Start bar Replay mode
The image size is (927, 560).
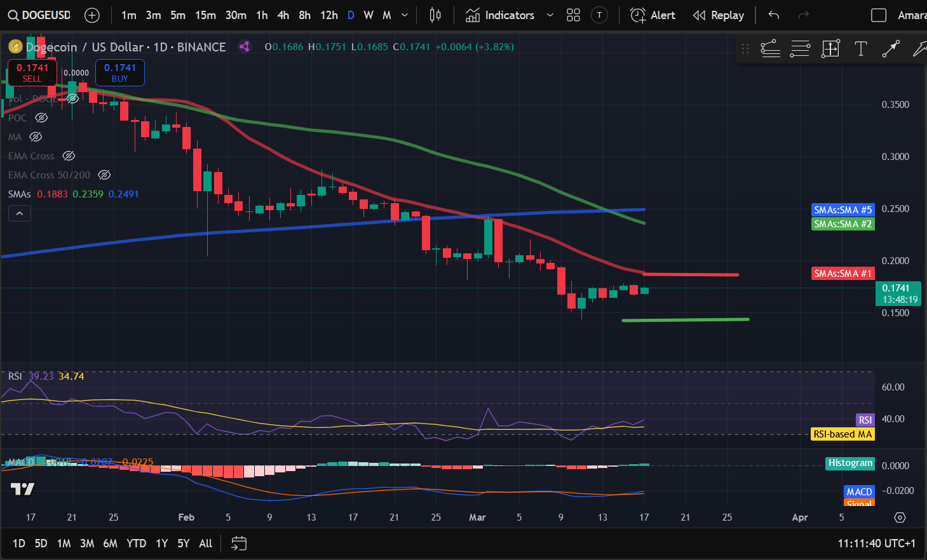click(x=719, y=15)
